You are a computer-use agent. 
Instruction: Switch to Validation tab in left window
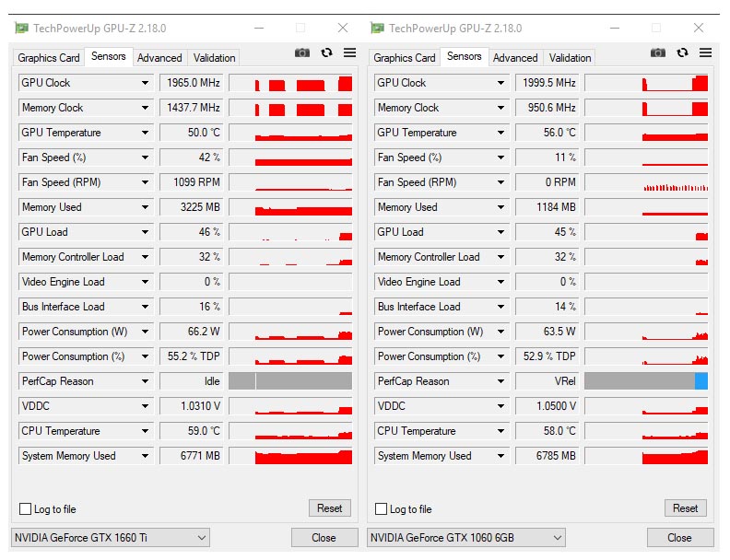214,58
